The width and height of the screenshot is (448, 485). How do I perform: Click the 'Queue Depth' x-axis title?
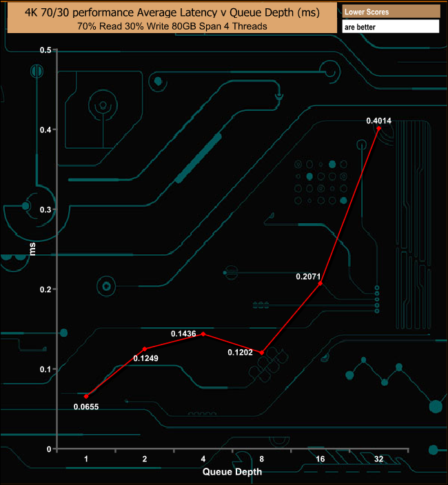pos(232,472)
